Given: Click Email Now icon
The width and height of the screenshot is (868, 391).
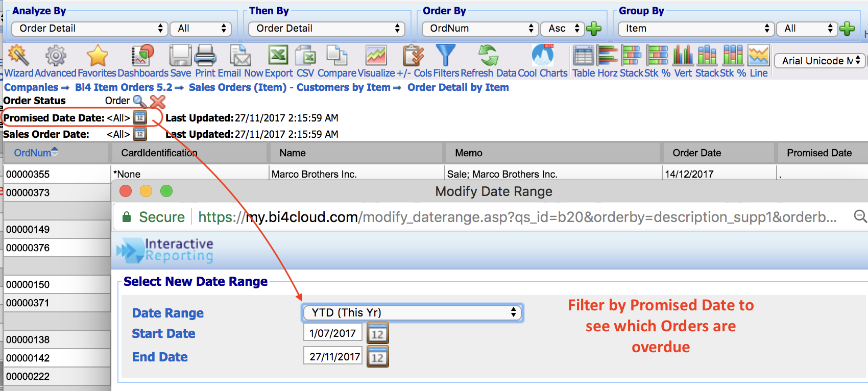Looking at the screenshot, I should pos(240,55).
